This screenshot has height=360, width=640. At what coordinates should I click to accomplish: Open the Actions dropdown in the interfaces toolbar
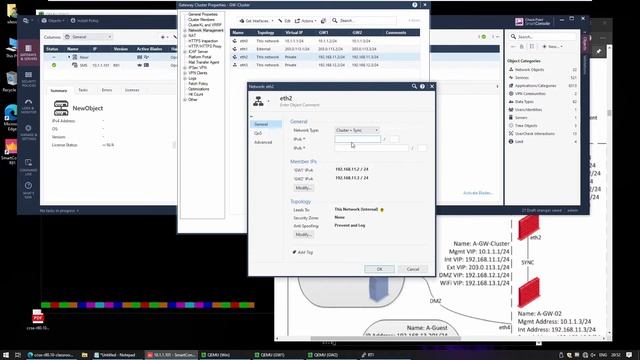click(305, 20)
